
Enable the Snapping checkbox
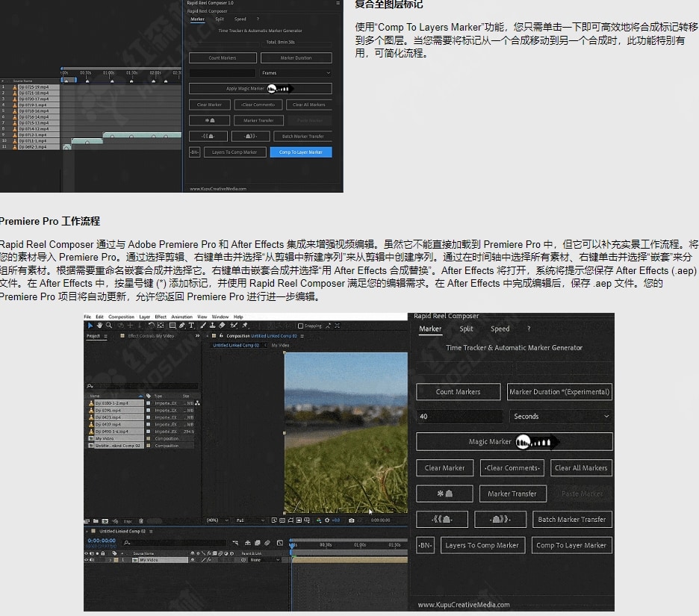click(x=300, y=326)
